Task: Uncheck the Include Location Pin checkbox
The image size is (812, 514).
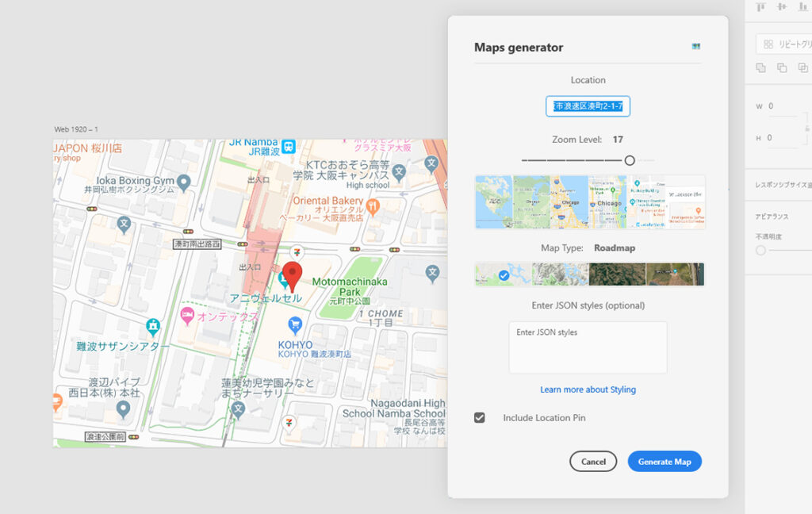Action: point(480,417)
